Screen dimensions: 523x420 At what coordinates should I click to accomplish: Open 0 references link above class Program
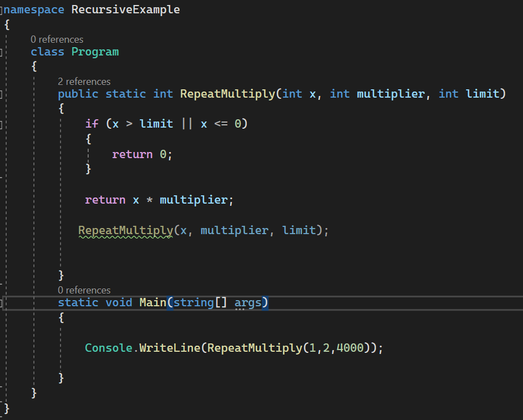(57, 39)
